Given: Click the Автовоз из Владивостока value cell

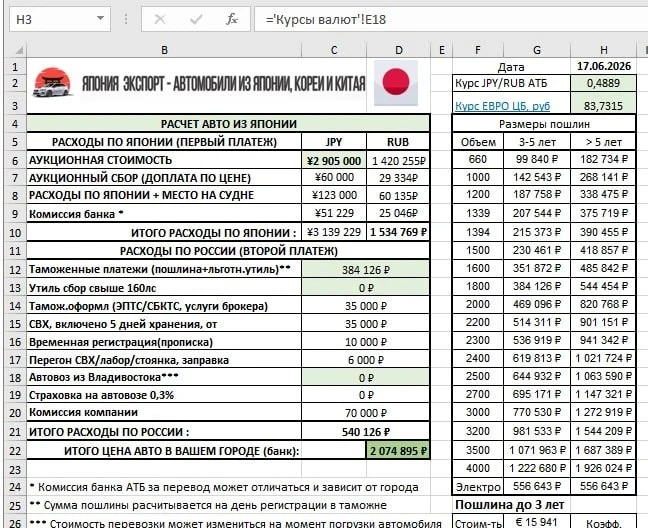Looking at the screenshot, I should coord(366,378).
